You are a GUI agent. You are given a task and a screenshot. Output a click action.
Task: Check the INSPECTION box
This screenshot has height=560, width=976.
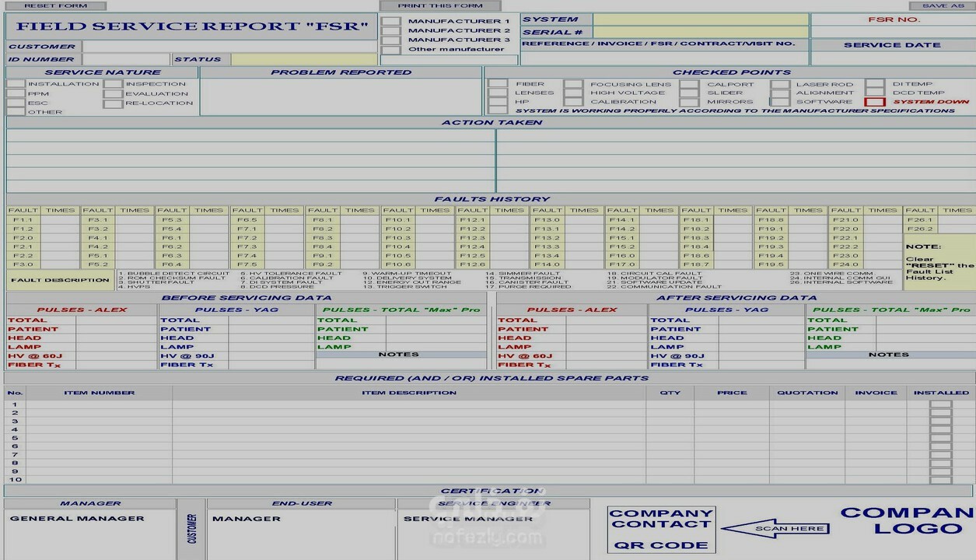pos(114,84)
